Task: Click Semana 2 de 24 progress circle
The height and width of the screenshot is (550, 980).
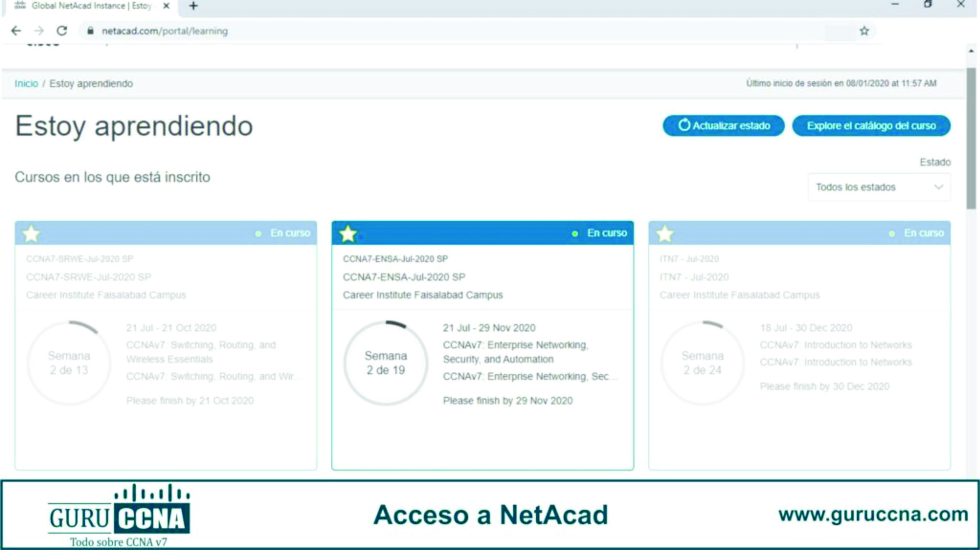Action: [x=703, y=363]
